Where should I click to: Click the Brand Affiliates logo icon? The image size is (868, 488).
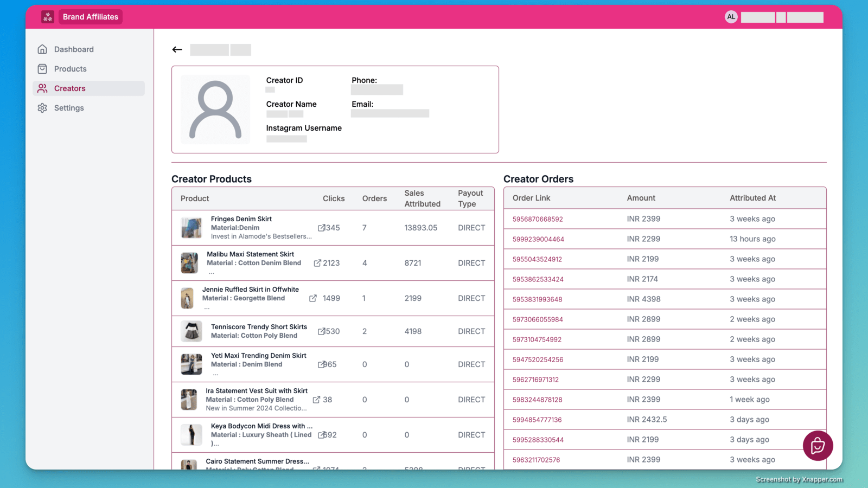(48, 17)
